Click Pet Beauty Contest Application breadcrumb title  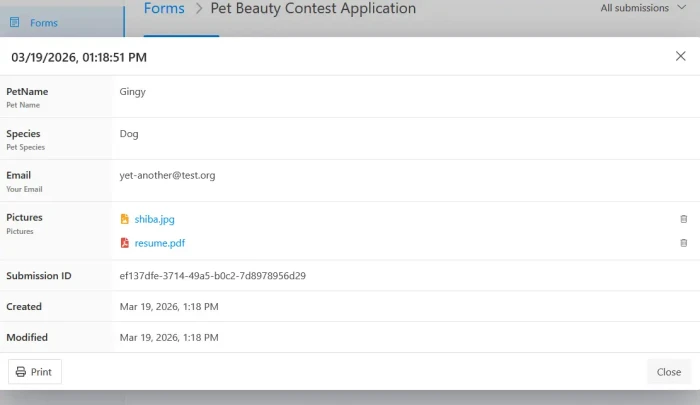pos(313,8)
